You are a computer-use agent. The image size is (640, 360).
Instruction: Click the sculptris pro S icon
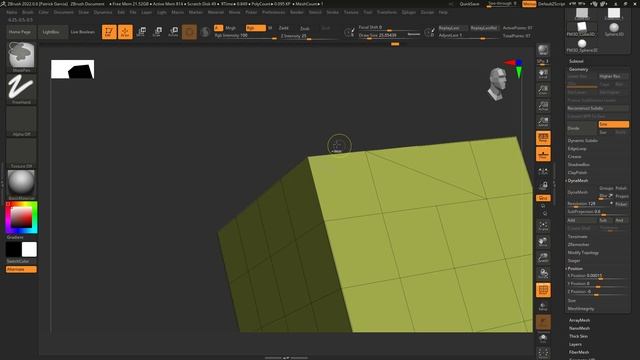click(x=205, y=32)
